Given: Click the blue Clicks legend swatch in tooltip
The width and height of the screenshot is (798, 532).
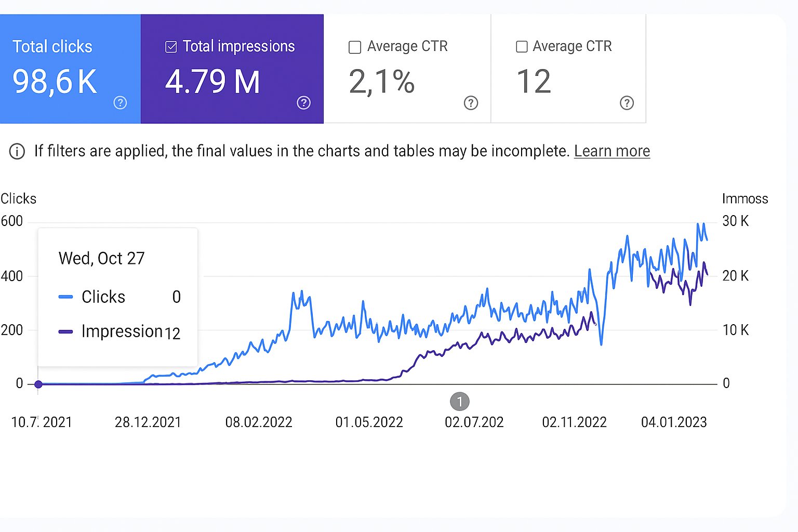Looking at the screenshot, I should pos(66,297).
